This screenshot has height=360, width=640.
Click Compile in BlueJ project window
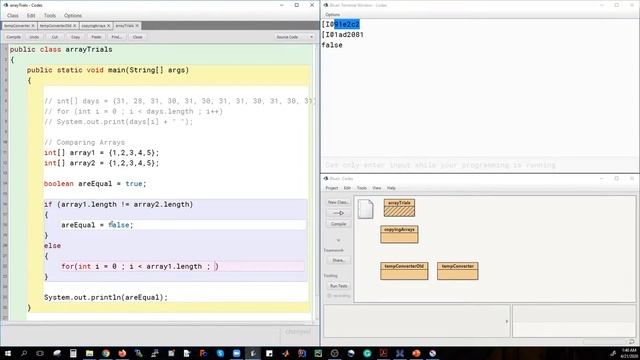tap(338, 224)
